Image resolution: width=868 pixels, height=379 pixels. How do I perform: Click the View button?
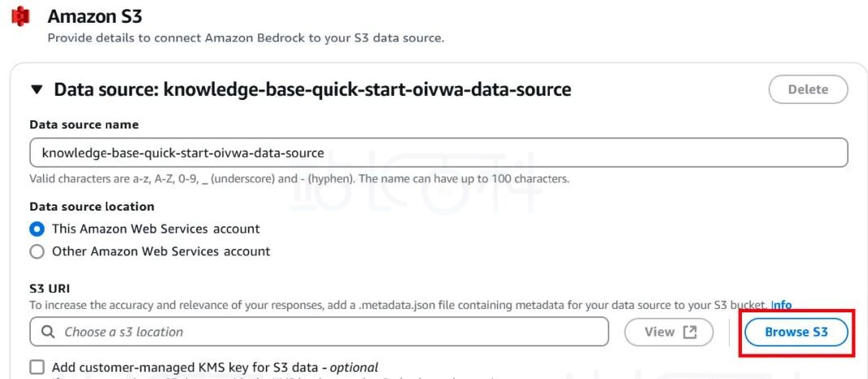[669, 332]
